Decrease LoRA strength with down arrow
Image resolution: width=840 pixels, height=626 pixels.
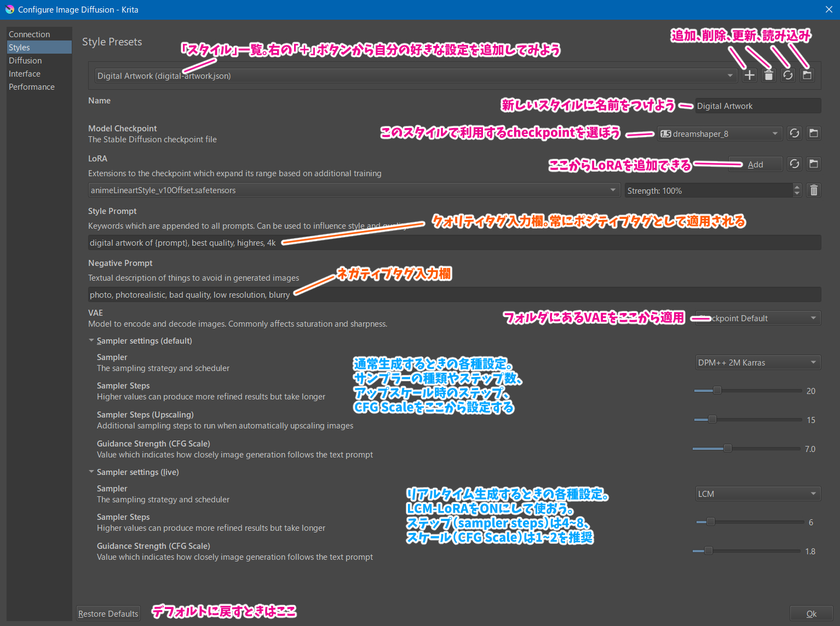(797, 193)
